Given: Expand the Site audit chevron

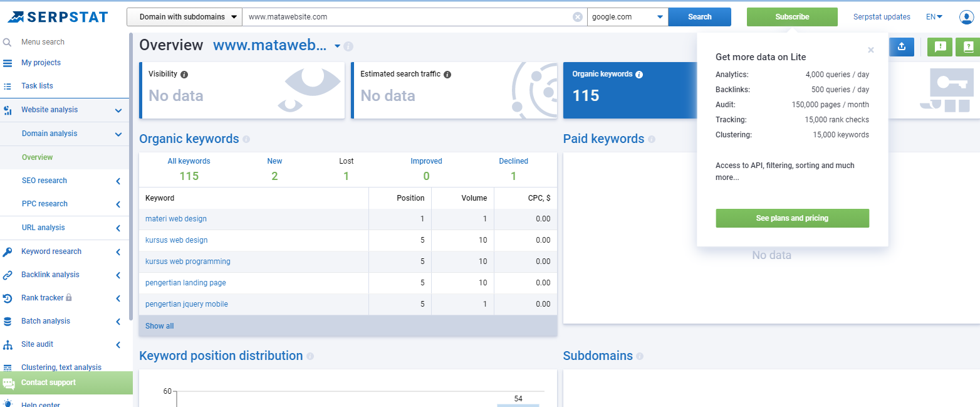Looking at the screenshot, I should coord(118,345).
